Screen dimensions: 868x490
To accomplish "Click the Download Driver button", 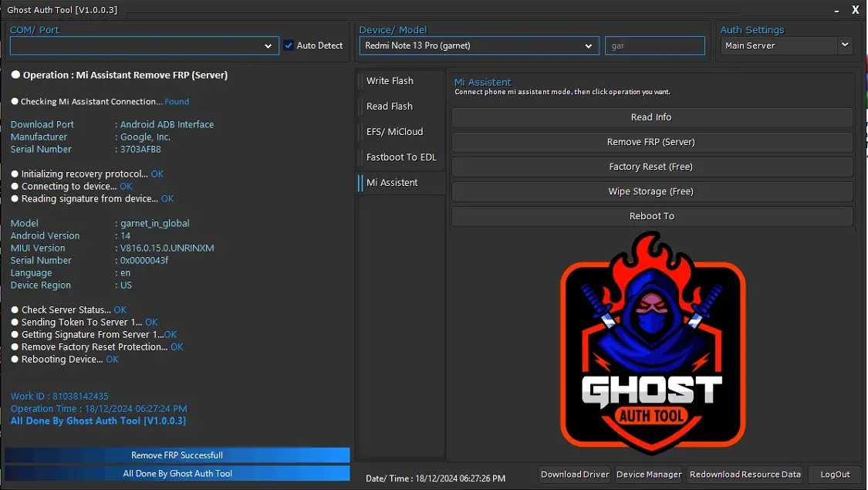I will coord(574,474).
